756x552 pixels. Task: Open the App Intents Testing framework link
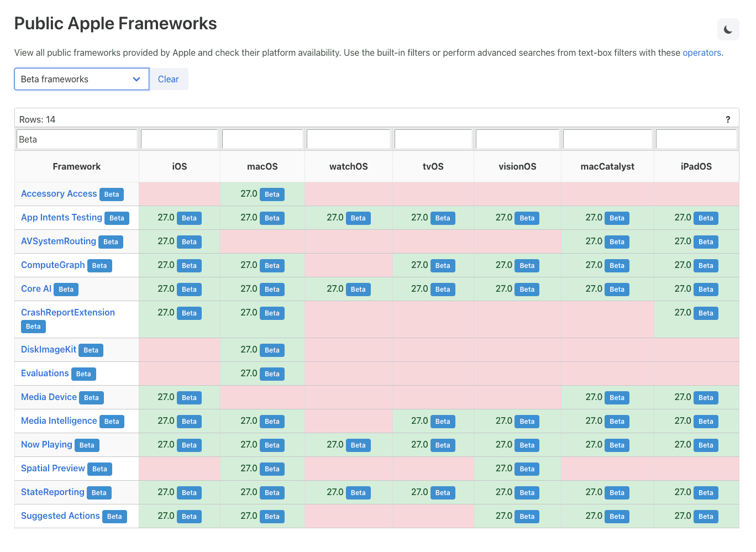tap(61, 217)
